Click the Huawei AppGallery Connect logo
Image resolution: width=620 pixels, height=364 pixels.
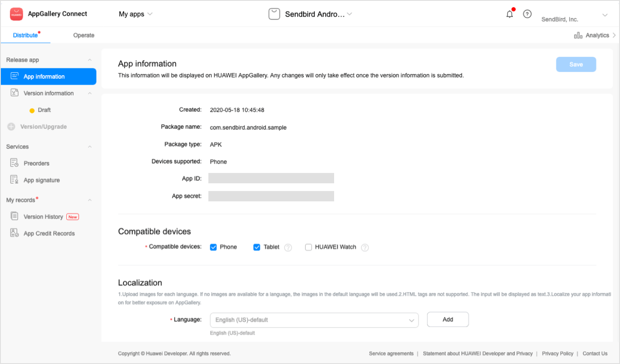[x=16, y=14]
